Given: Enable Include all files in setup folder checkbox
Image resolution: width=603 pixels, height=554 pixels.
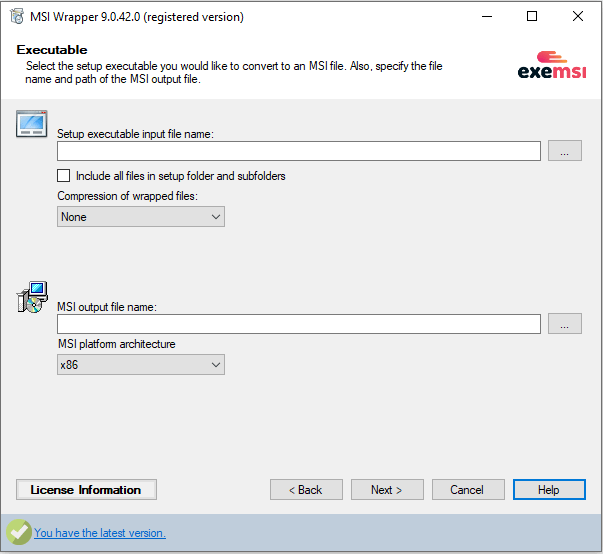Looking at the screenshot, I should point(64,176).
